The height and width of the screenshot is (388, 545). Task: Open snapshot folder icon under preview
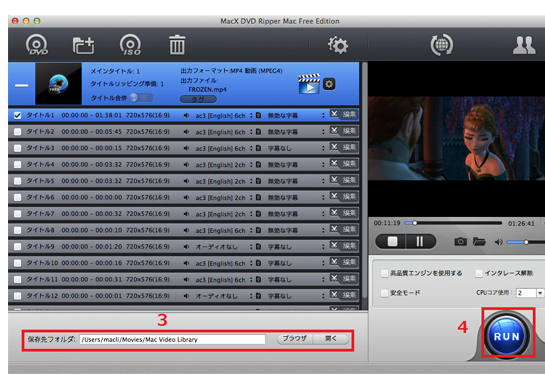tap(479, 241)
